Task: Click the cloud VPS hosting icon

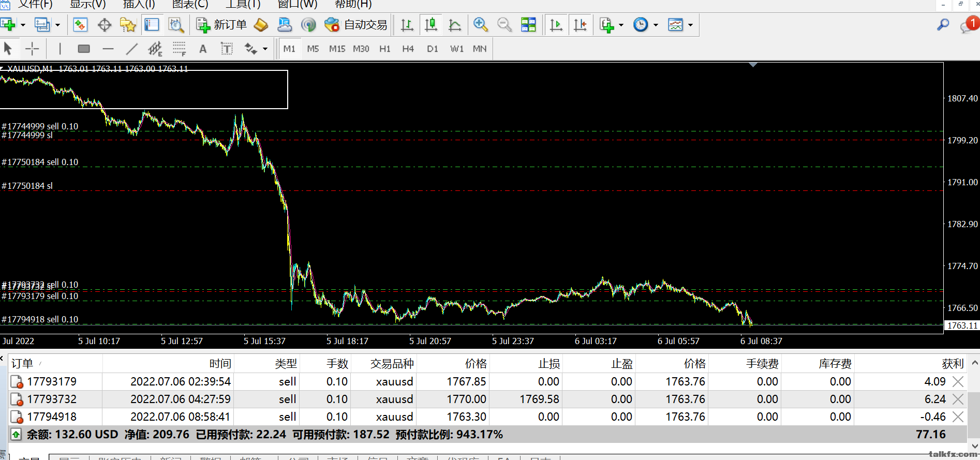Action: pos(285,24)
